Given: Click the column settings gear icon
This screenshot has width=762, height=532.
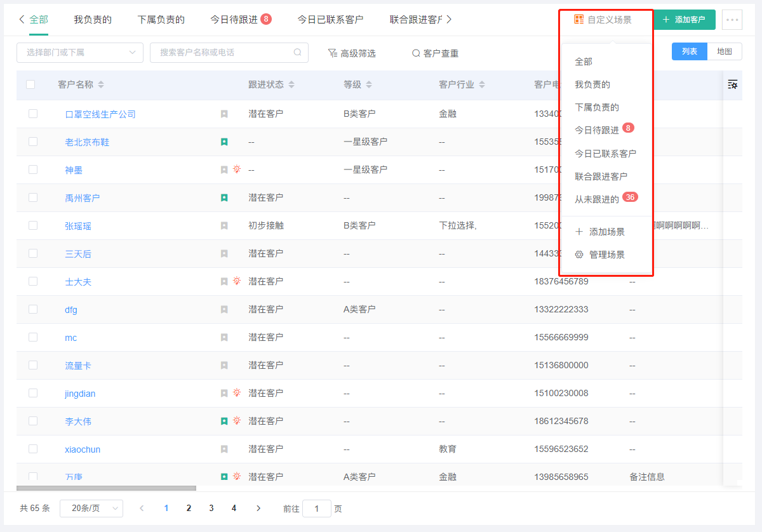Looking at the screenshot, I should coord(732,84).
